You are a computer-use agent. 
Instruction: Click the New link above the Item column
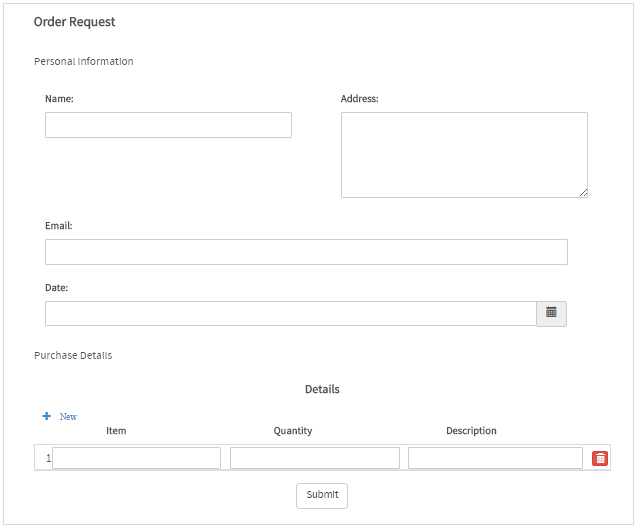tap(68, 416)
